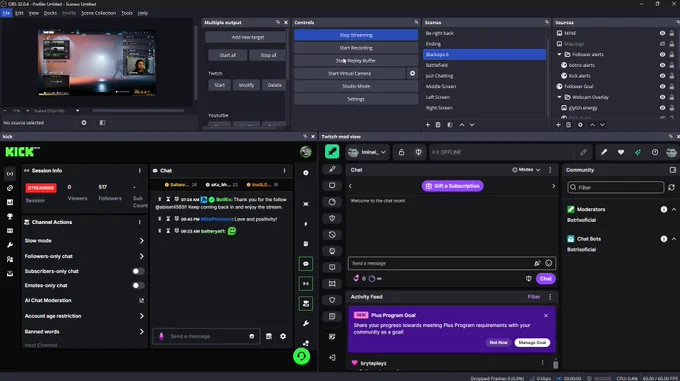The image size is (680, 381).
Task: Open the Twitch chat Modes dropdown
Action: pos(526,170)
